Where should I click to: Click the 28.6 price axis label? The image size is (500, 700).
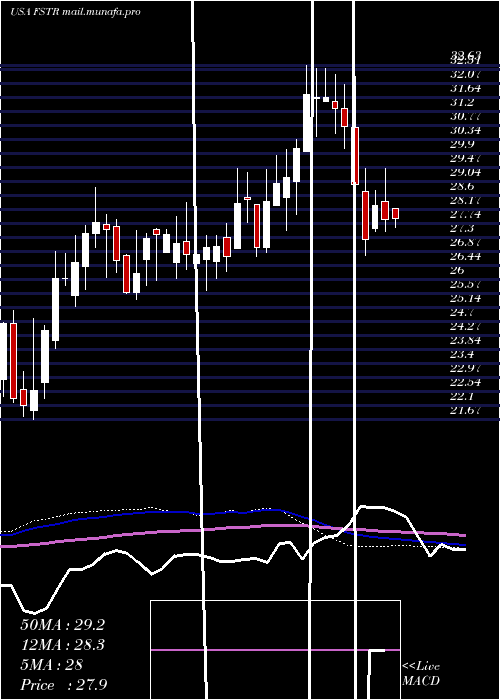point(462,186)
